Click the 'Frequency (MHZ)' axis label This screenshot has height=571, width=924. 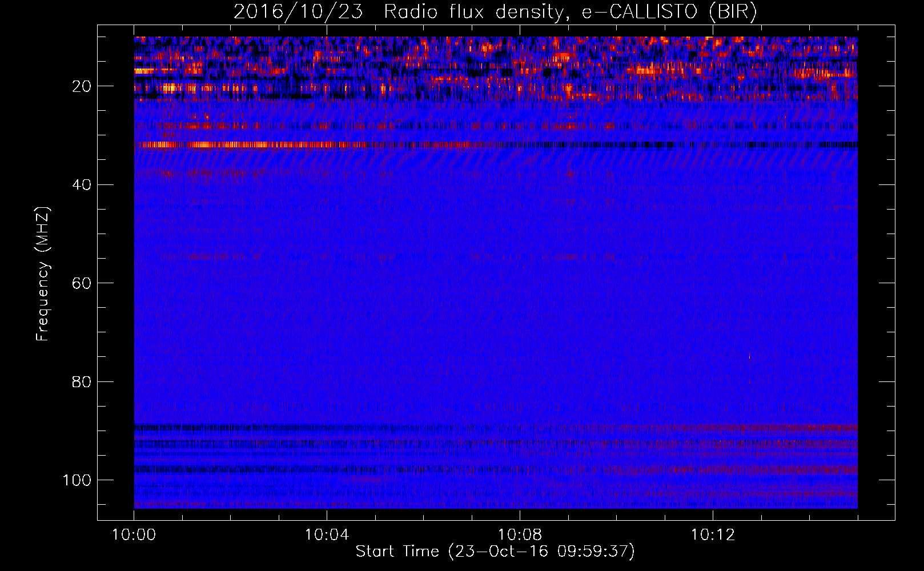(x=43, y=274)
